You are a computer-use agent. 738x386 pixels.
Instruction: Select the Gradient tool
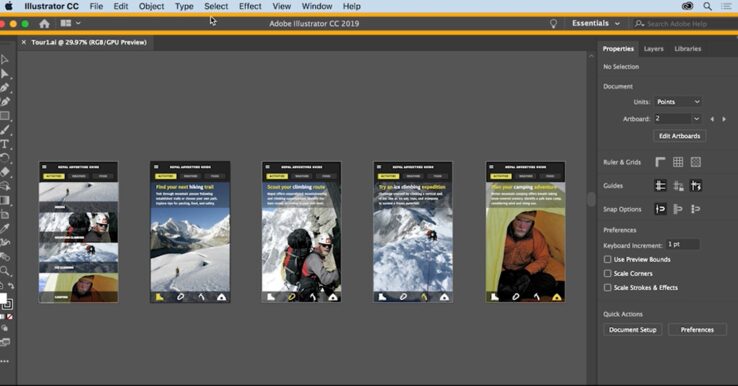pos(5,201)
